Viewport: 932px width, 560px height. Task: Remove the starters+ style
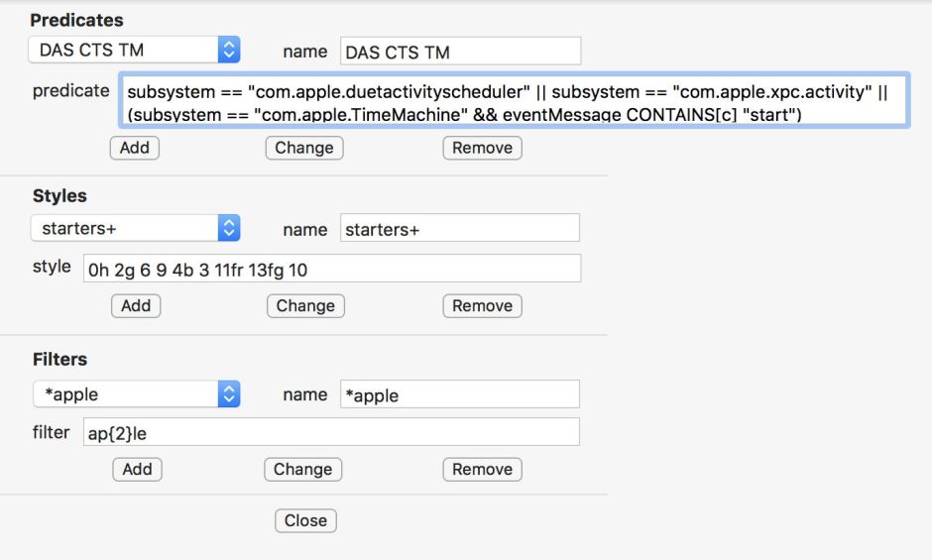click(x=482, y=305)
